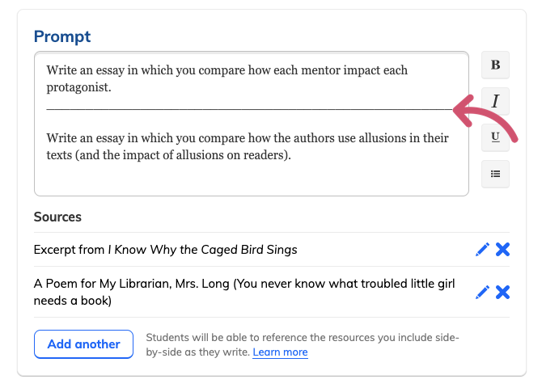
Task: Edit the Poem for My Librarian source
Action: pos(483,293)
